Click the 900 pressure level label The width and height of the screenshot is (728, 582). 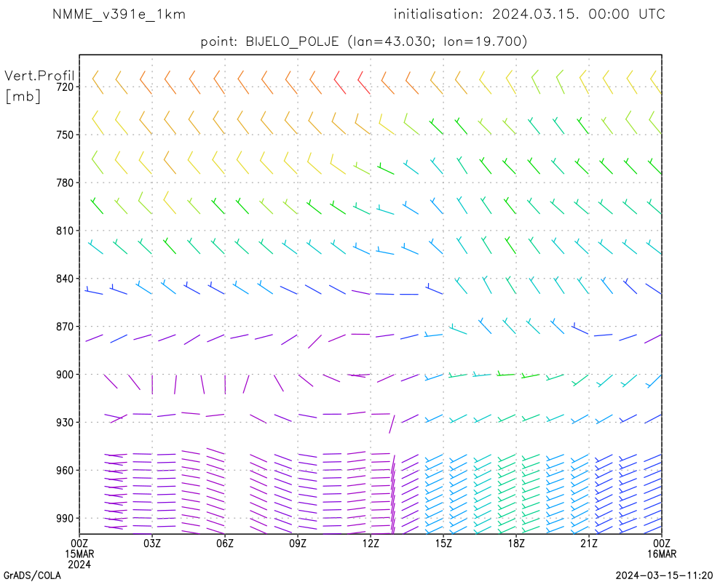pyautogui.click(x=65, y=375)
